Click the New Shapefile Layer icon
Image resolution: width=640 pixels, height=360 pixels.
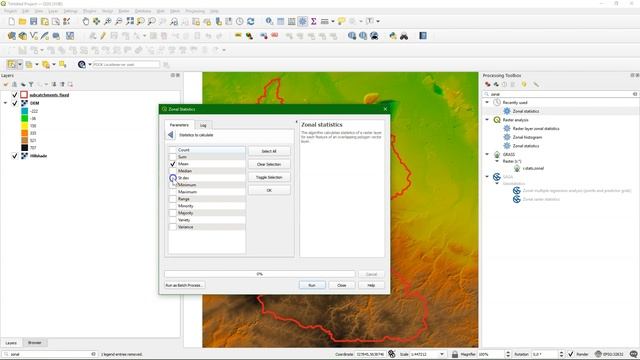(x=33, y=36)
